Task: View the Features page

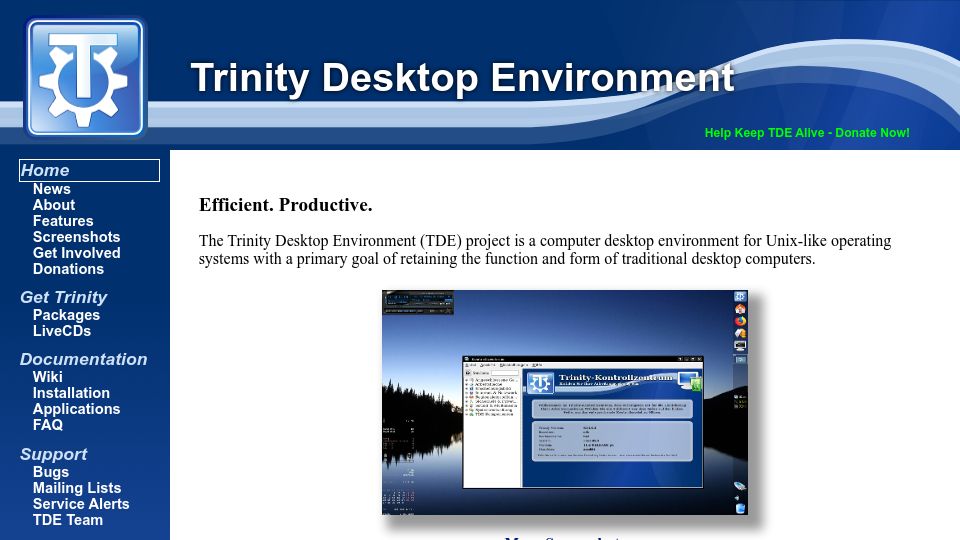Action: point(63,221)
